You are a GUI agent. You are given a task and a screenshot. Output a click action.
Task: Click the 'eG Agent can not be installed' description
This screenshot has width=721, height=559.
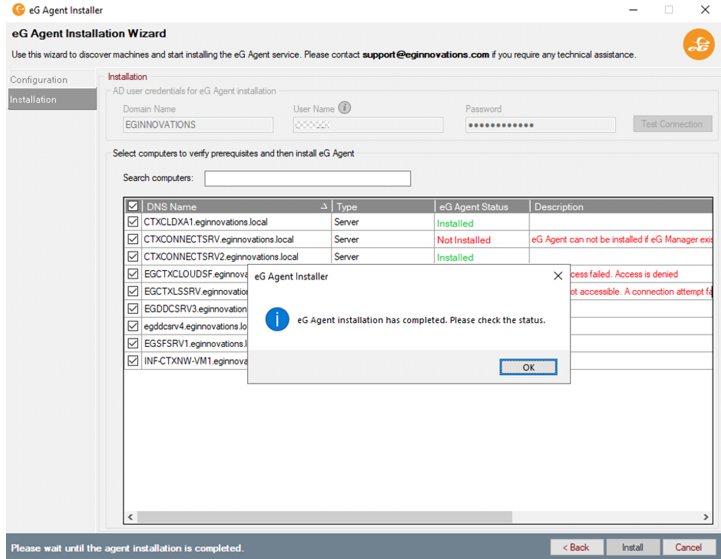pos(622,240)
